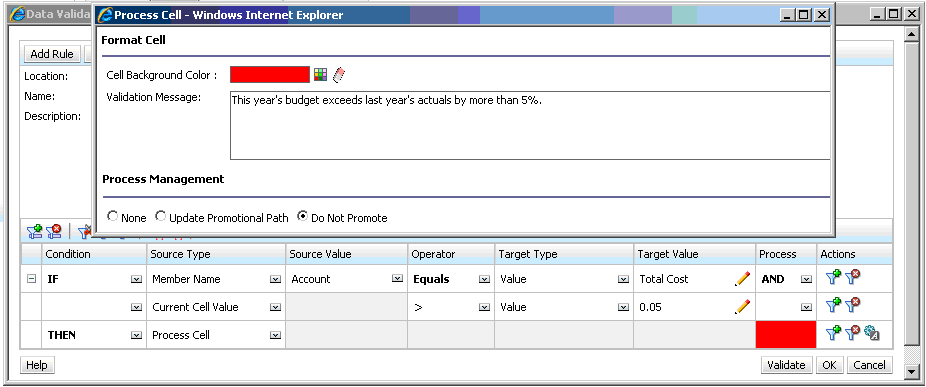926x387 pixels.
Task: Open the IF condition dropdown
Action: 136,279
